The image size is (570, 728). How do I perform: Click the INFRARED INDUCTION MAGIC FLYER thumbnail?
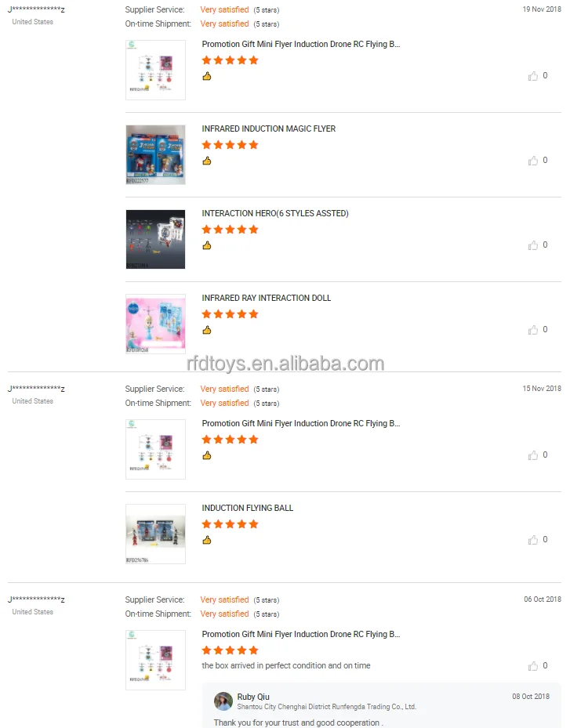pyautogui.click(x=155, y=154)
